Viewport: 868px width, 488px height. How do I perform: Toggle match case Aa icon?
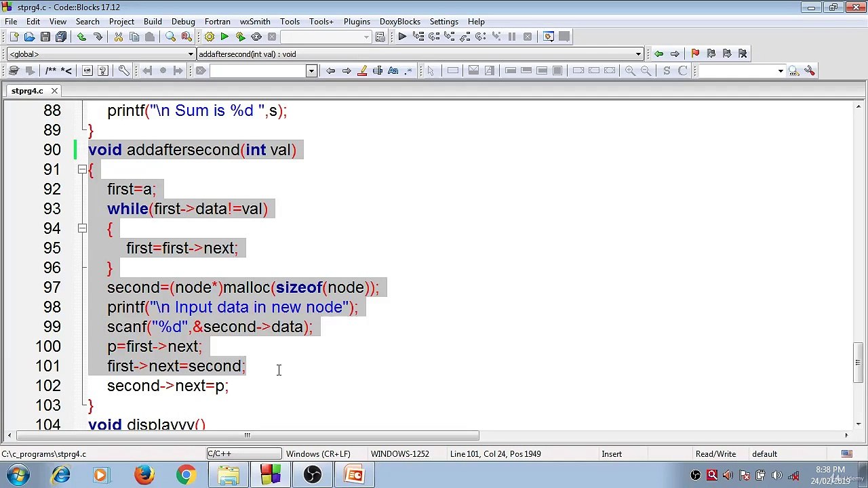click(393, 70)
